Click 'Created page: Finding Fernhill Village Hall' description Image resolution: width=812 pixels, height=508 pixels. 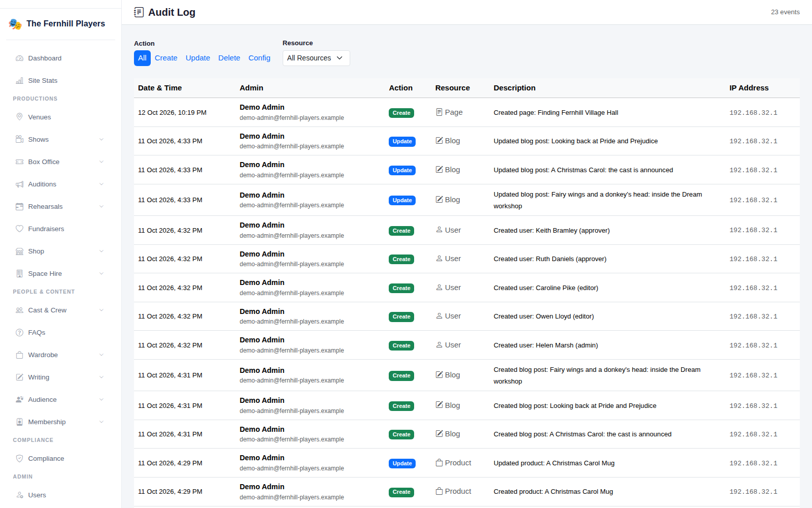pos(556,113)
